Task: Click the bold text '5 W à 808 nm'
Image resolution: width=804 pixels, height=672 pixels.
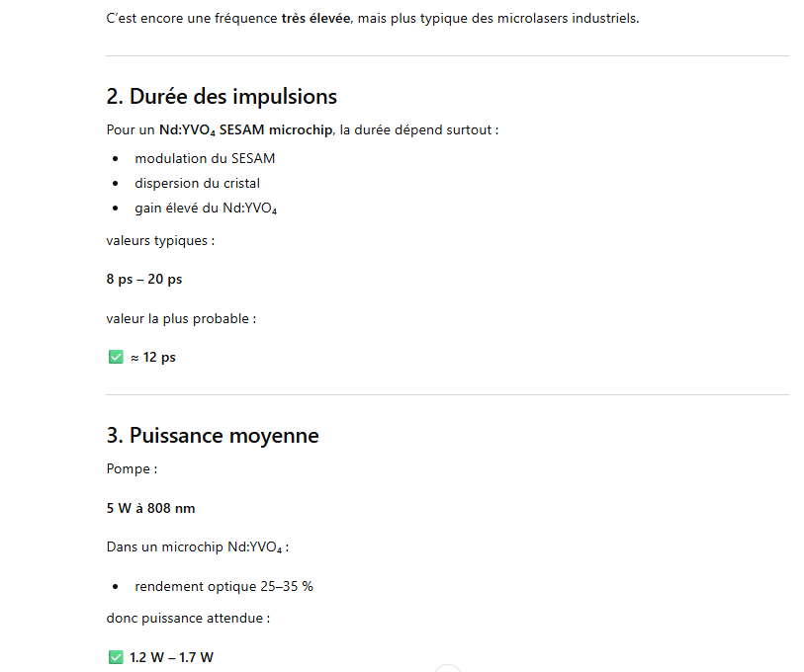Action: (150, 508)
